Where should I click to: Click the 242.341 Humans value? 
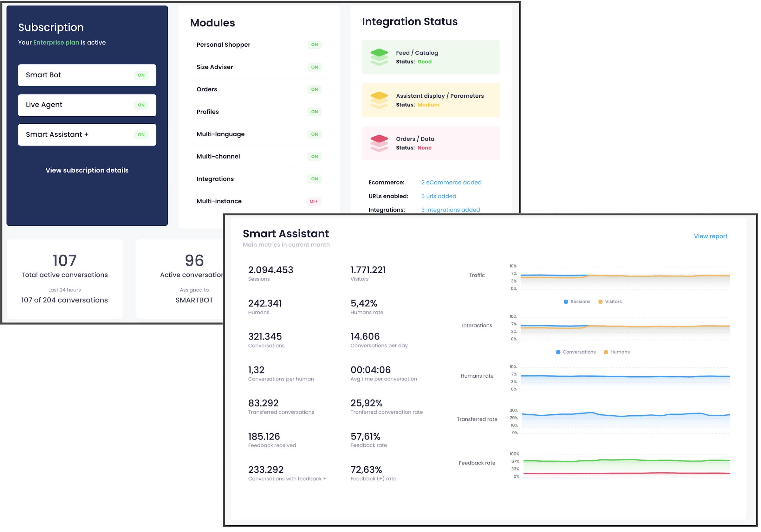click(265, 303)
